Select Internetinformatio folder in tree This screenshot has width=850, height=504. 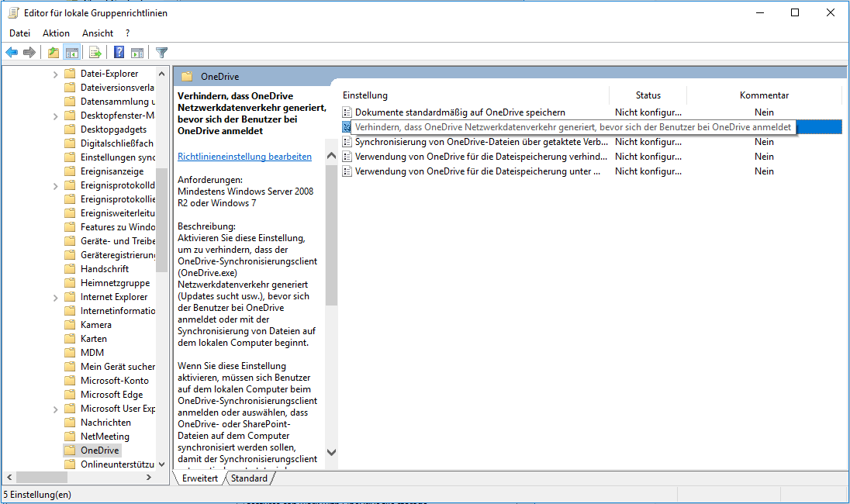[x=118, y=311]
